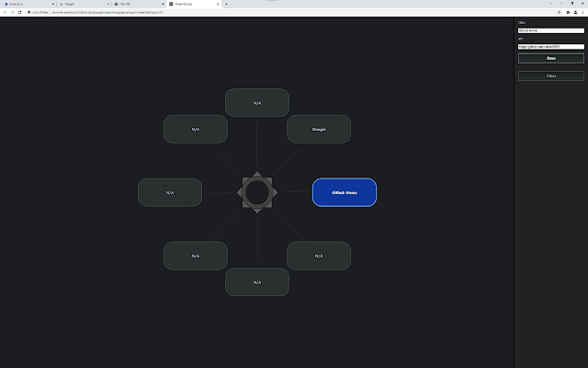588x368 pixels.
Task: Minimize the browser window
Action: (x=561, y=4)
